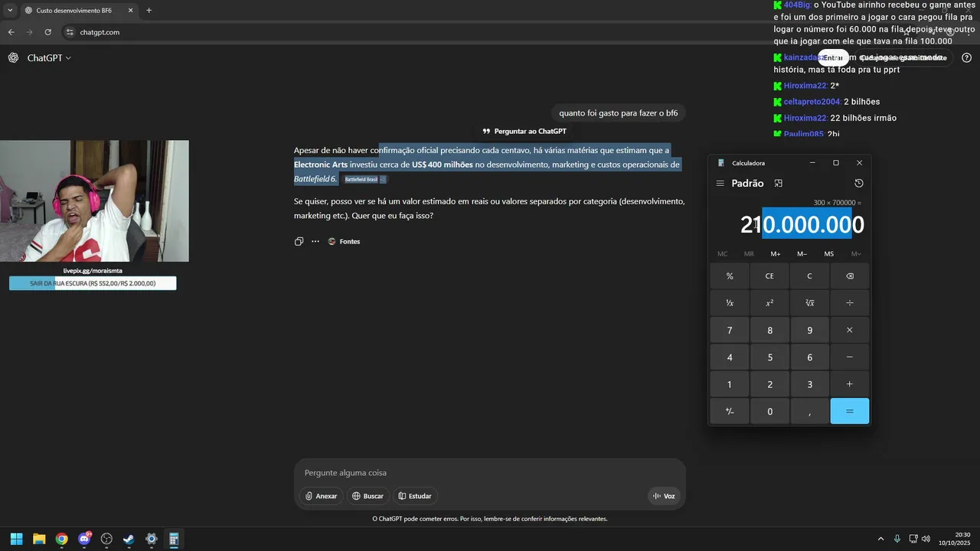Open the Calculator navigation hamburger menu
The image size is (980, 551).
tap(720, 184)
